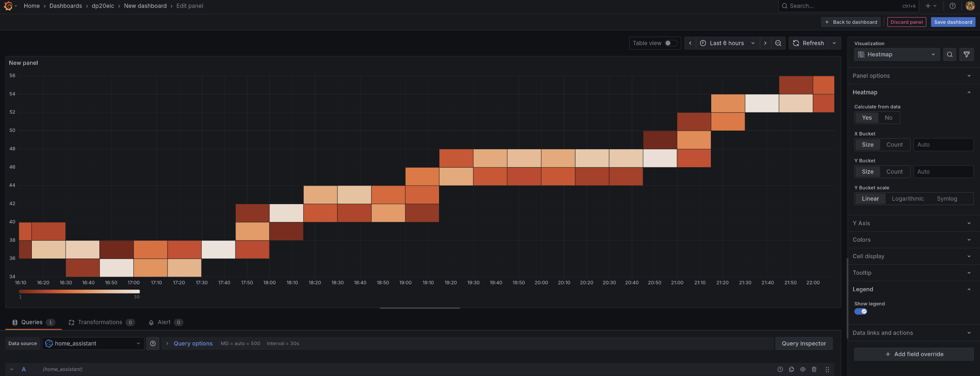This screenshot has width=980, height=376.
Task: Open data source help icon
Action: pyautogui.click(x=153, y=343)
